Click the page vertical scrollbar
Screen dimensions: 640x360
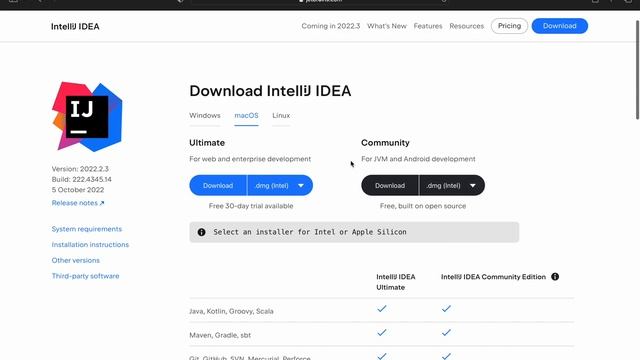point(637,69)
